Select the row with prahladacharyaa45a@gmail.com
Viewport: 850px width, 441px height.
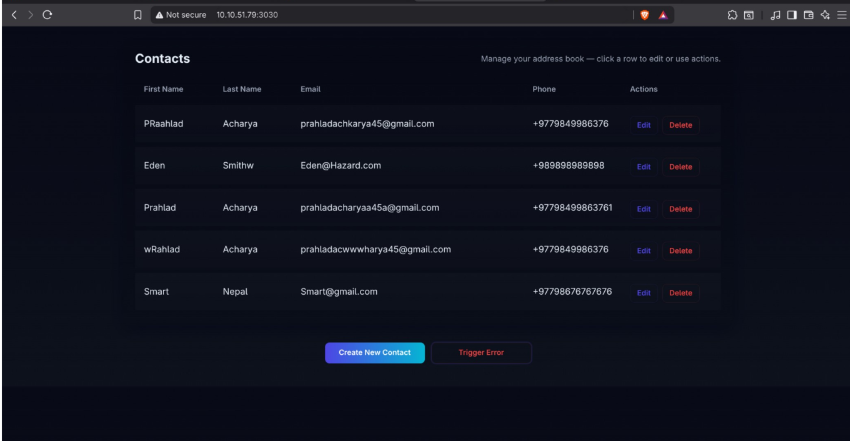pyautogui.click(x=369, y=208)
